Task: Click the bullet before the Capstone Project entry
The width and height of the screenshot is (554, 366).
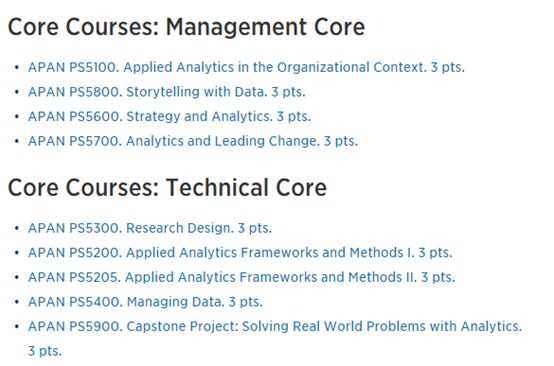Action: pos(17,326)
